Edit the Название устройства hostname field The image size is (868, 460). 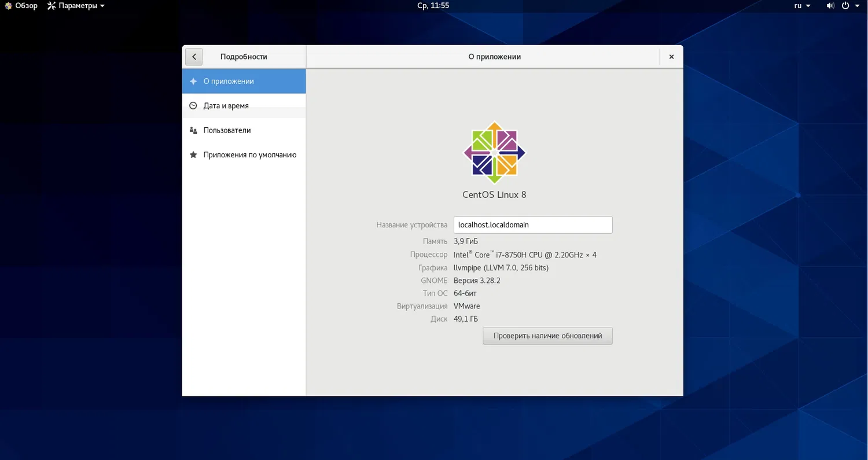tap(533, 225)
